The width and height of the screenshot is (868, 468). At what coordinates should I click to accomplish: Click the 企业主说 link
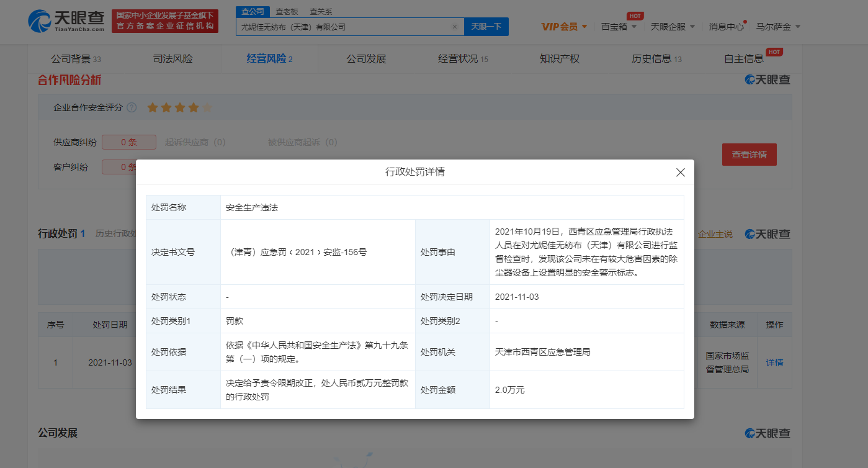coord(715,234)
